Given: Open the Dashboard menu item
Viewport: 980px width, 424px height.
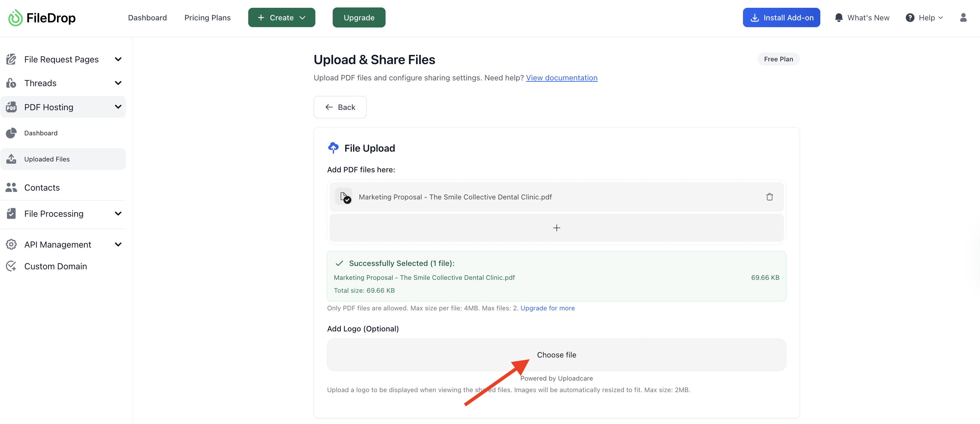Looking at the screenshot, I should pyautogui.click(x=148, y=18).
